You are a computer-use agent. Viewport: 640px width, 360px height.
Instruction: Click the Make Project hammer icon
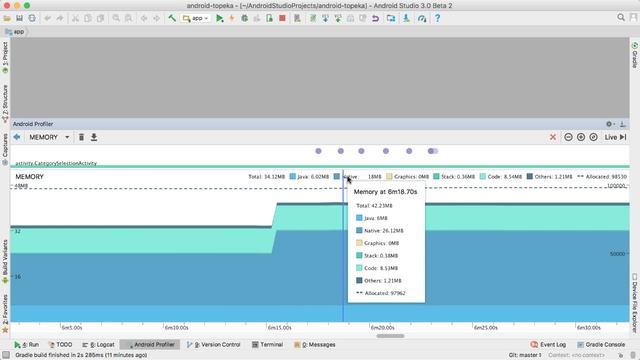coord(172,18)
